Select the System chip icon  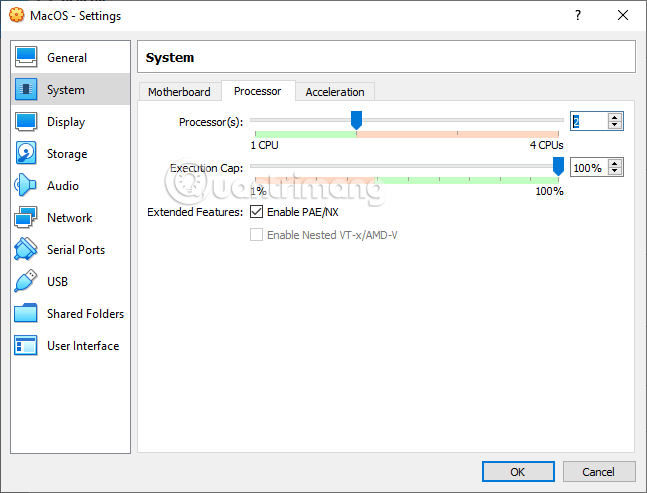click(26, 89)
